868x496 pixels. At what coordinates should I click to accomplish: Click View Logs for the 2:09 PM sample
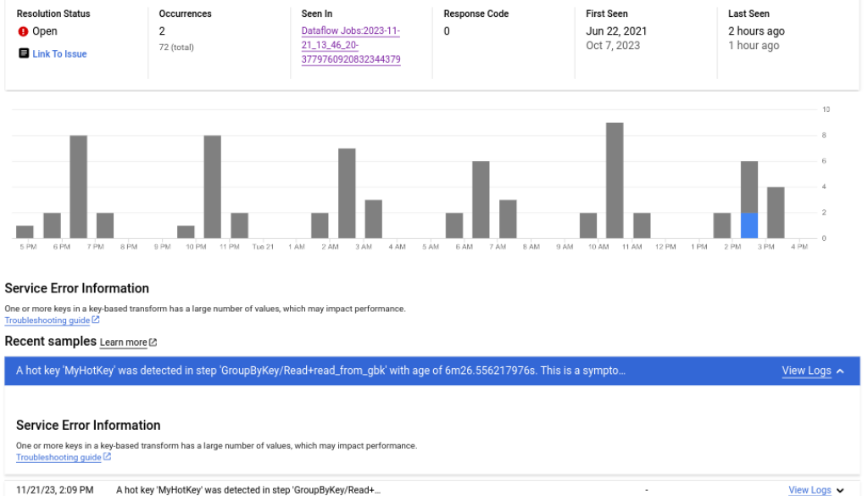(x=810, y=490)
